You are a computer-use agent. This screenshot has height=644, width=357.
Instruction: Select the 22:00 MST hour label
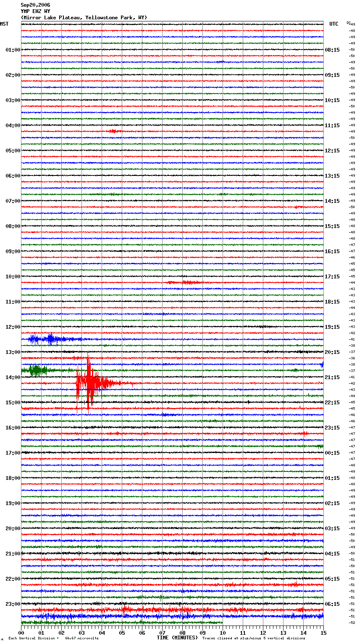13,579
